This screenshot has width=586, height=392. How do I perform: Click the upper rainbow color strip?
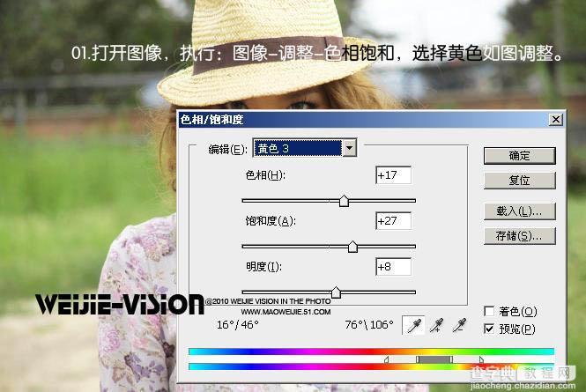tap(371, 351)
